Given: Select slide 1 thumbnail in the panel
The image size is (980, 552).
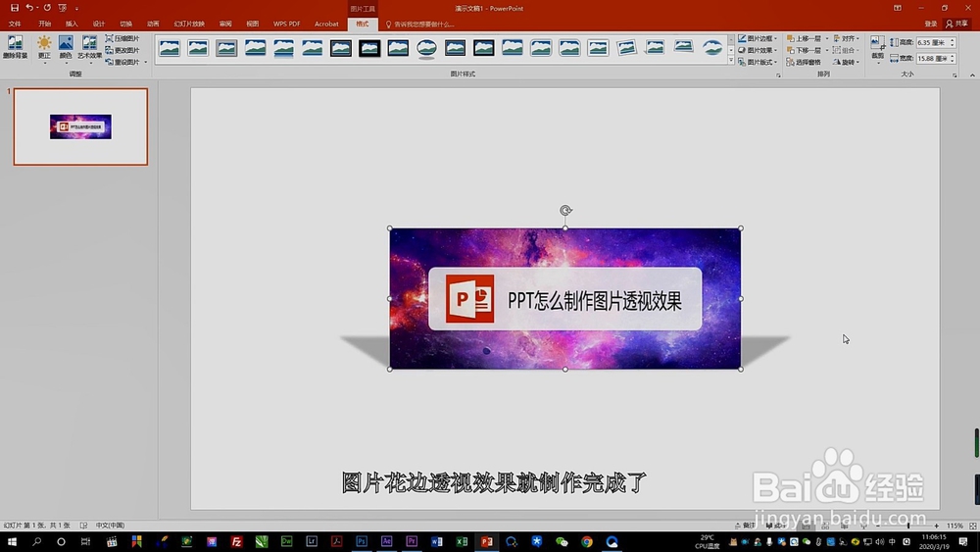Looking at the screenshot, I should 80,126.
